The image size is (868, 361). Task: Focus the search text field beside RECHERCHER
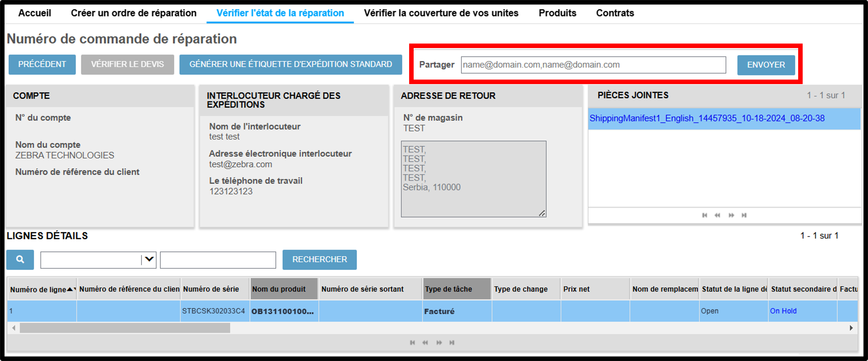tap(218, 260)
